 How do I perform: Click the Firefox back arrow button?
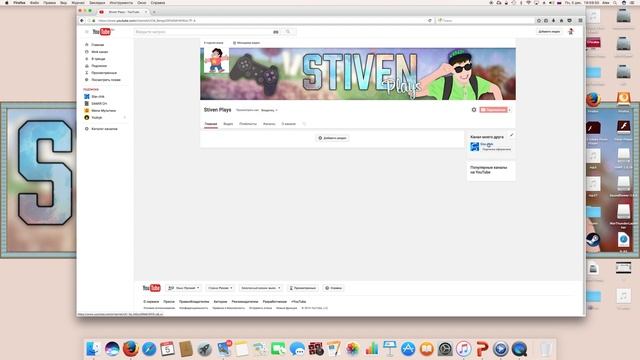point(82,20)
